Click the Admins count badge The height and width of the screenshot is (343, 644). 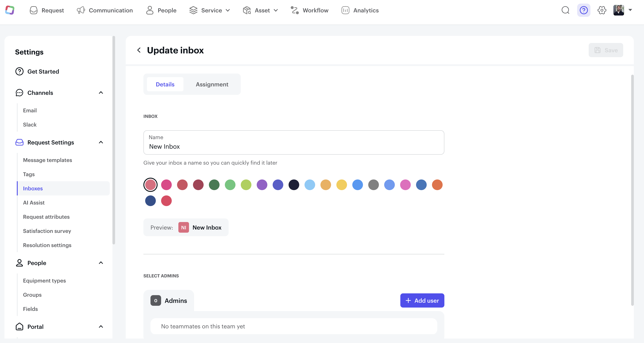[x=156, y=300]
